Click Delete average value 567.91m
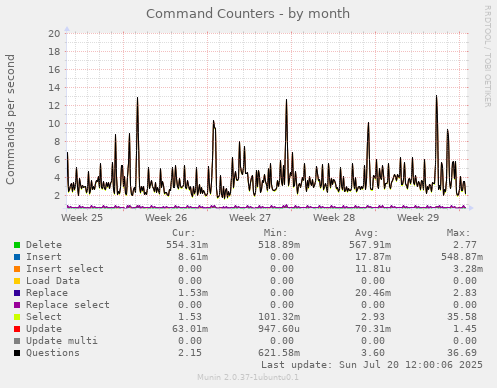The image size is (497, 388). tap(370, 245)
